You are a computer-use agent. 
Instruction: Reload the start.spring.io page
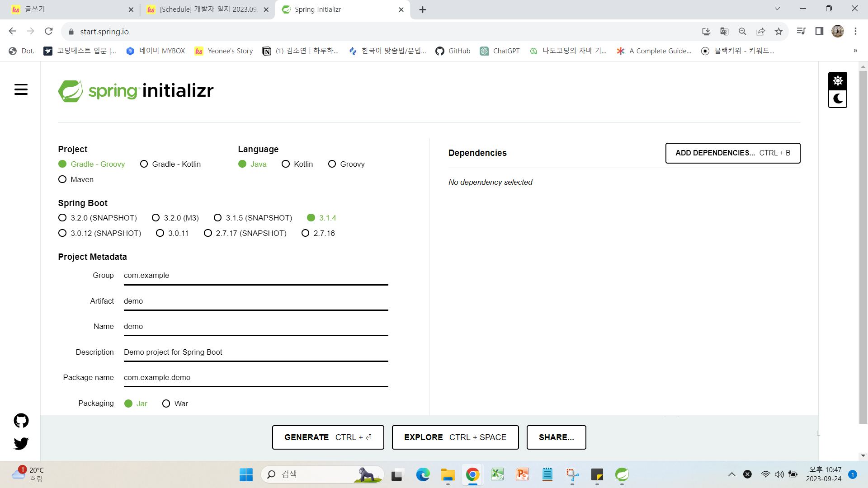click(x=49, y=31)
